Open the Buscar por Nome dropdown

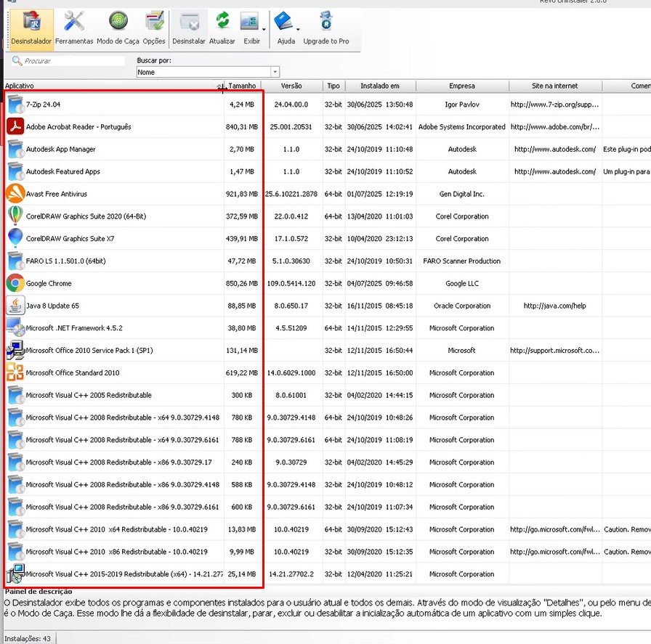[275, 72]
